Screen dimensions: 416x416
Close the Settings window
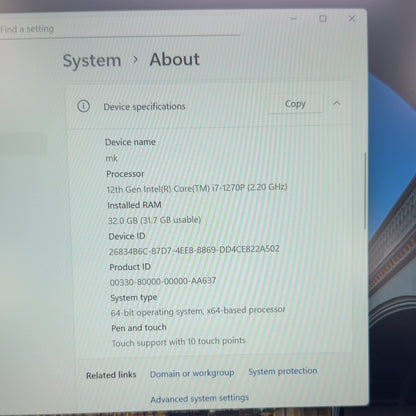click(x=352, y=19)
